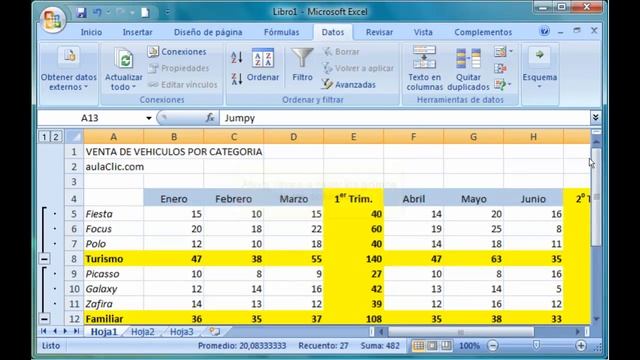The height and width of the screenshot is (360, 640).
Task: Open the Vista tab
Action: click(423, 32)
